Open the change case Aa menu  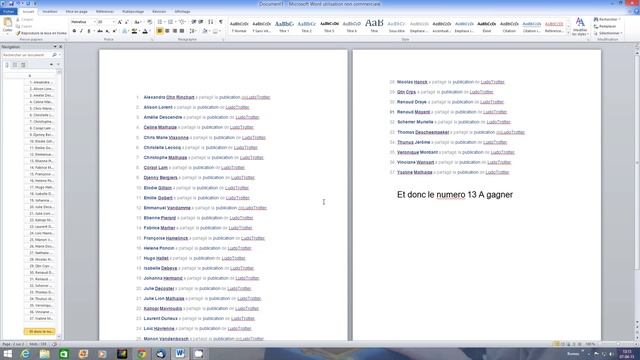138,22
